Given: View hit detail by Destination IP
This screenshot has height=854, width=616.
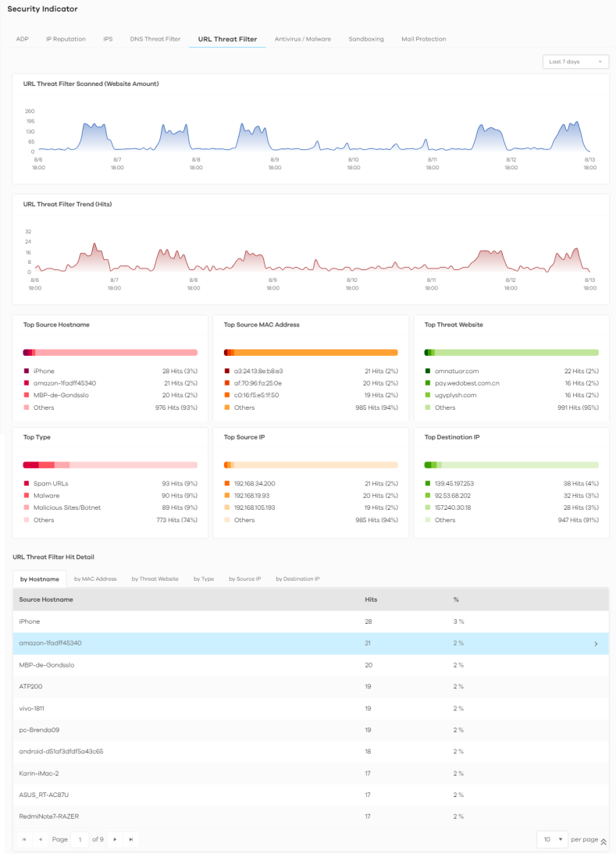Looking at the screenshot, I should pos(297,579).
